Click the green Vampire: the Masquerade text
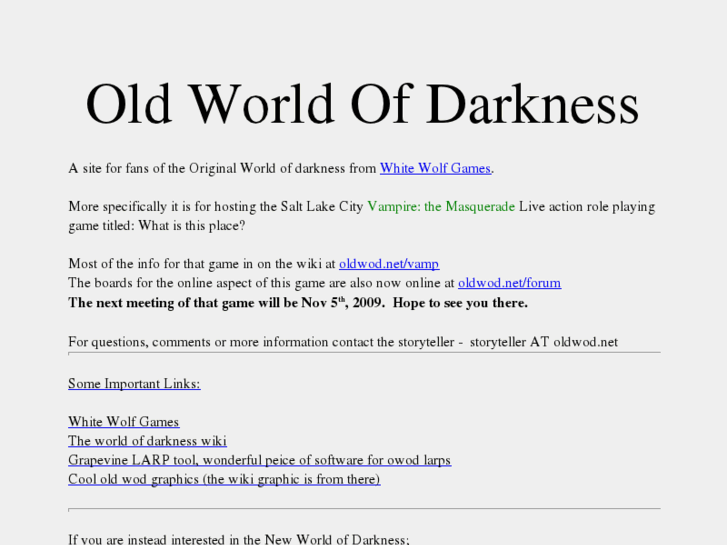Image resolution: width=727 pixels, height=545 pixels. pos(441,206)
